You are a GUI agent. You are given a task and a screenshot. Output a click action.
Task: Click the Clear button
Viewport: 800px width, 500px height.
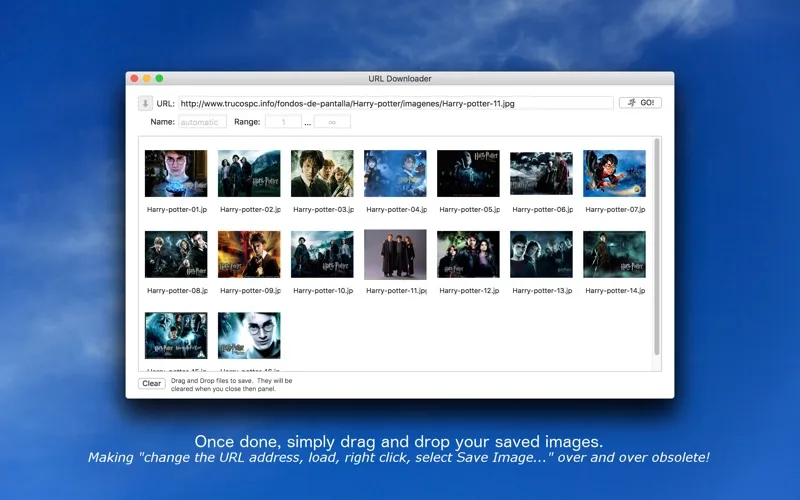(152, 384)
